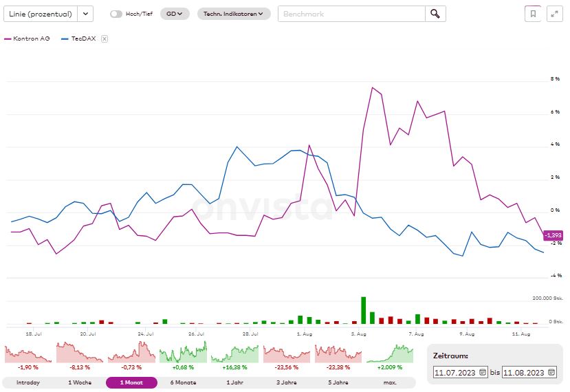Click the bookmark icon
The image size is (570, 392).
[x=533, y=14]
